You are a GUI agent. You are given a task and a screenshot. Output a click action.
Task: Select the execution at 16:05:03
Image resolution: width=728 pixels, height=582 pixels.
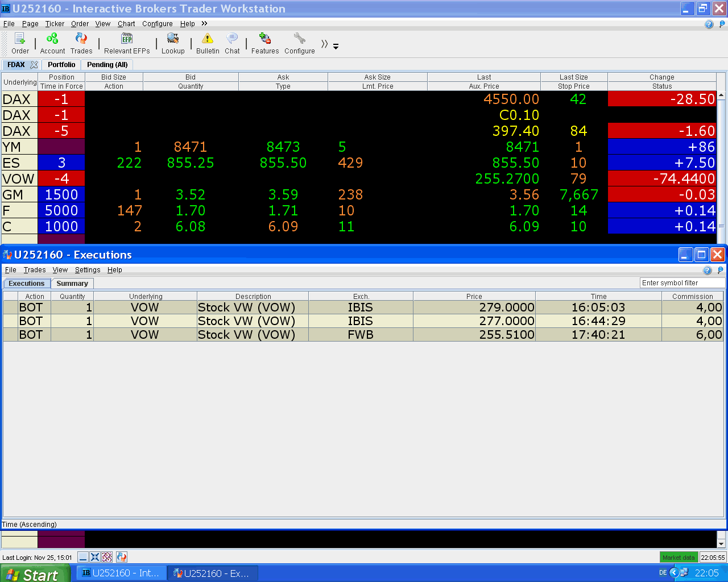click(x=363, y=307)
